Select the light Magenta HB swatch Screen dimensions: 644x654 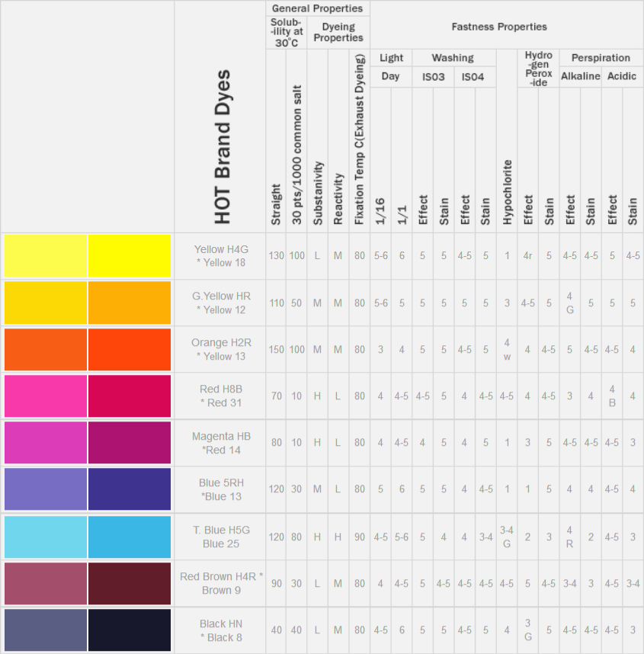tap(46, 443)
